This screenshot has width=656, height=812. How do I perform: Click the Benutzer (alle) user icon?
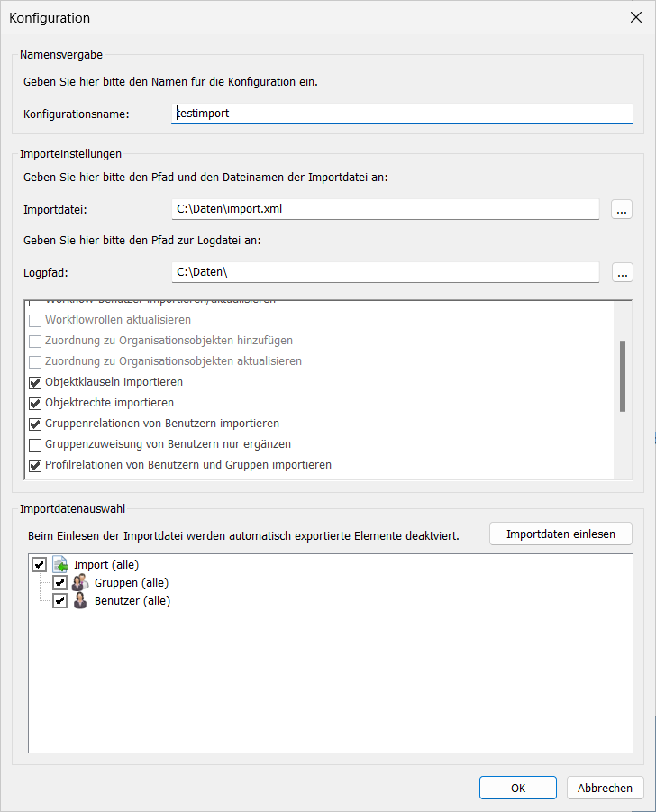[x=80, y=600]
